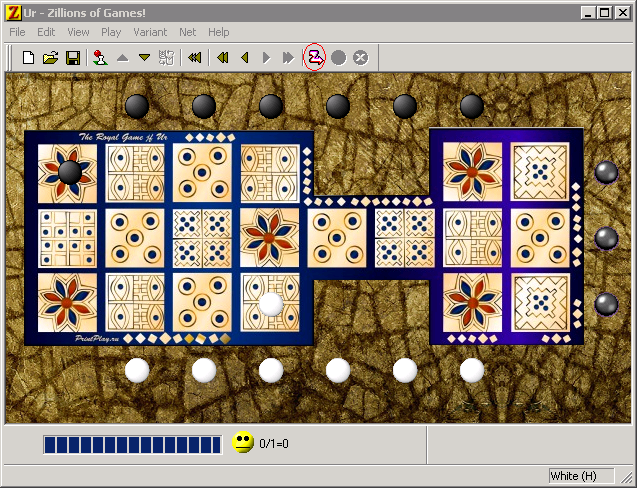Pick the rightmost white reserve piece
The image size is (637, 488).
472,371
